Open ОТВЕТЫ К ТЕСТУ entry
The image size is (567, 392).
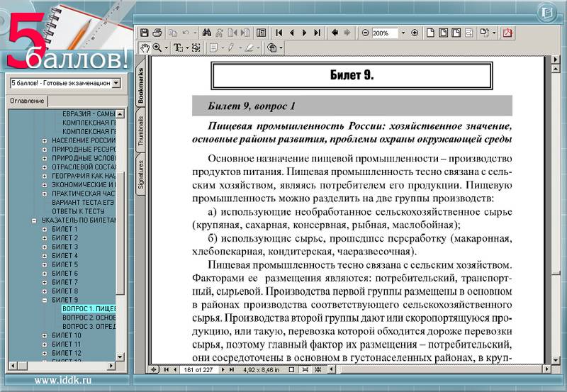[x=78, y=211]
